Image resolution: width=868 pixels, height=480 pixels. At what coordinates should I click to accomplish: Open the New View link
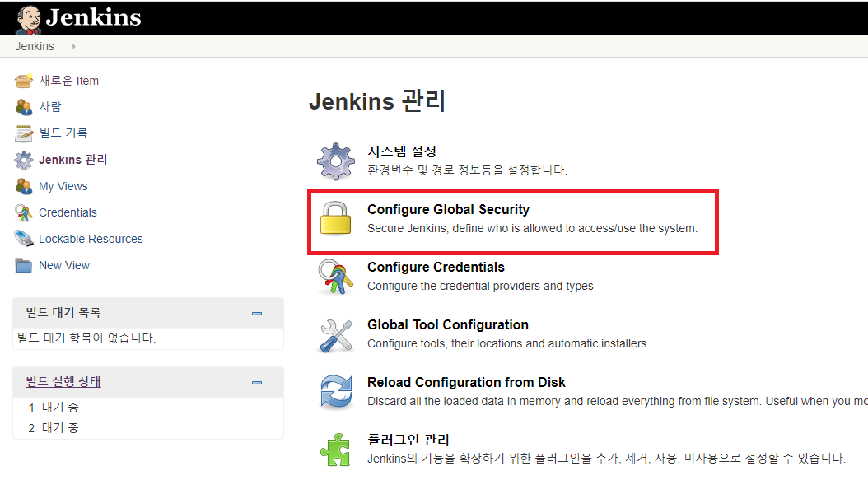tap(64, 265)
